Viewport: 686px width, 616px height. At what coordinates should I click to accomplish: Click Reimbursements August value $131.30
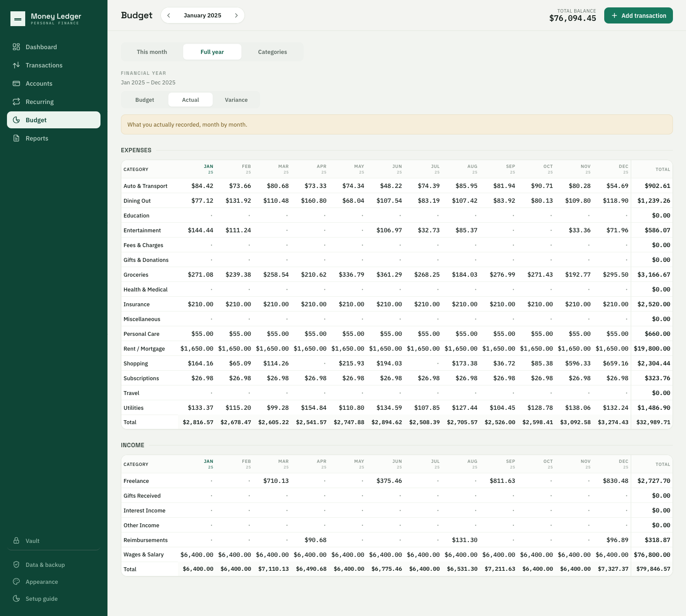click(x=465, y=540)
